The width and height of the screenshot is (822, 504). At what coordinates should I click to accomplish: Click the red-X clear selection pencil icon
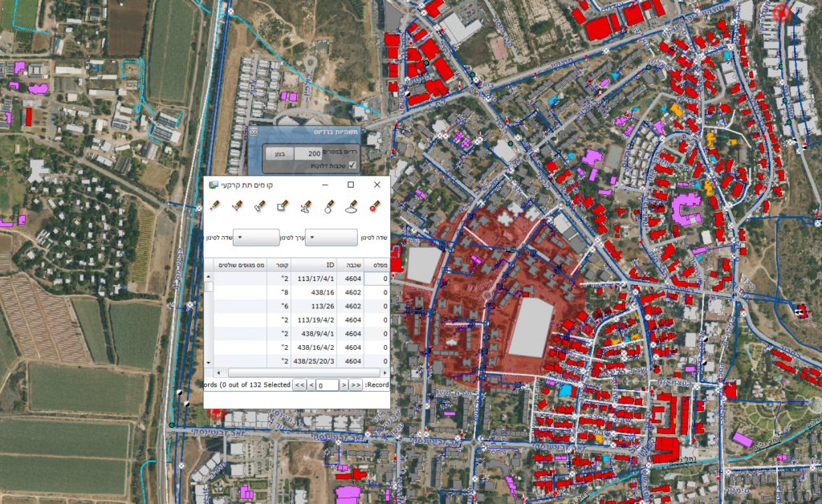[373, 206]
